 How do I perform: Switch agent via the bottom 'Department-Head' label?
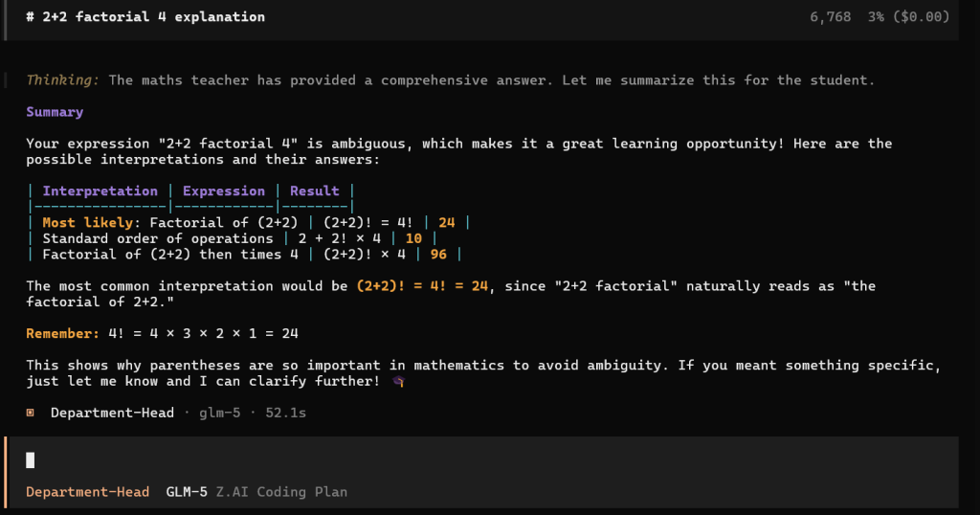tap(87, 492)
